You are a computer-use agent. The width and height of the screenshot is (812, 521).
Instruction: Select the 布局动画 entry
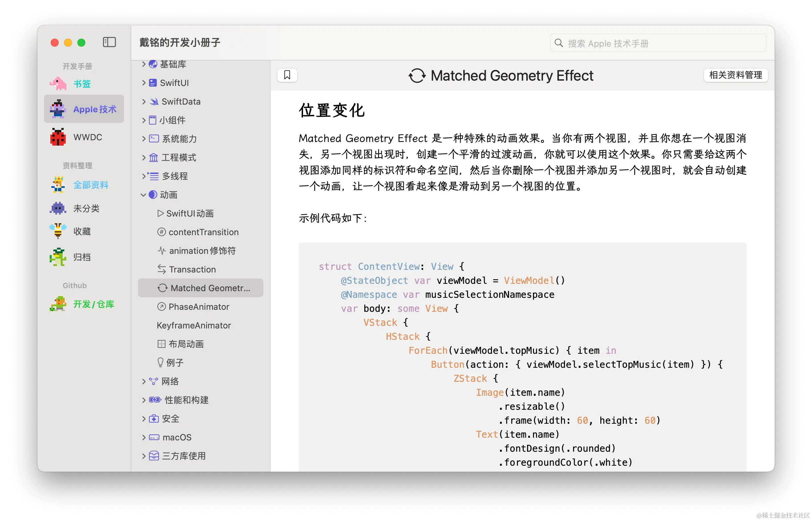(186, 344)
